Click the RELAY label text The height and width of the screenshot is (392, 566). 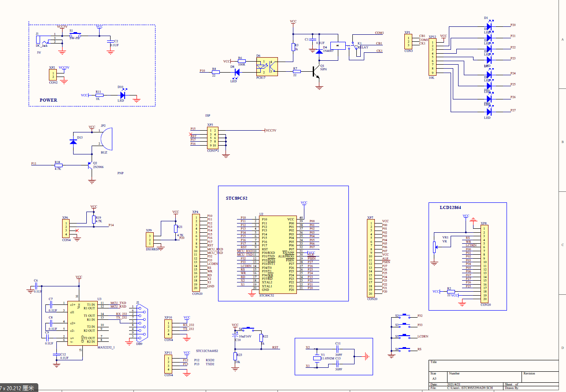point(363,47)
